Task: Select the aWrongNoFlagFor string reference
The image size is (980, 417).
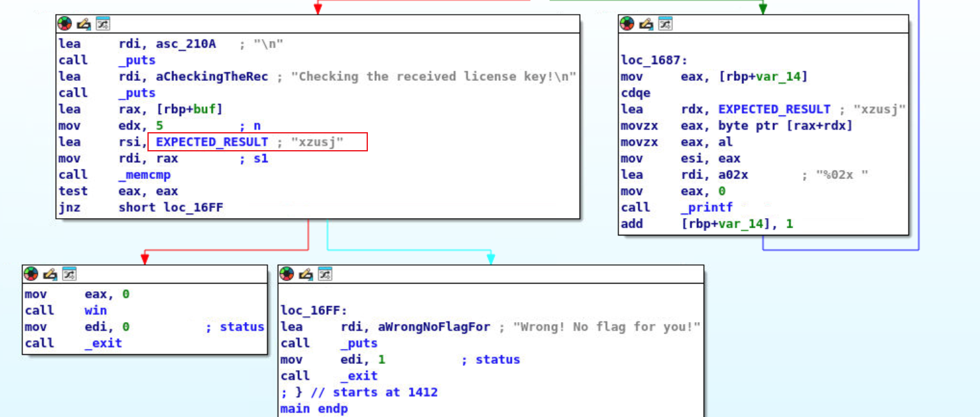Action: [415, 327]
